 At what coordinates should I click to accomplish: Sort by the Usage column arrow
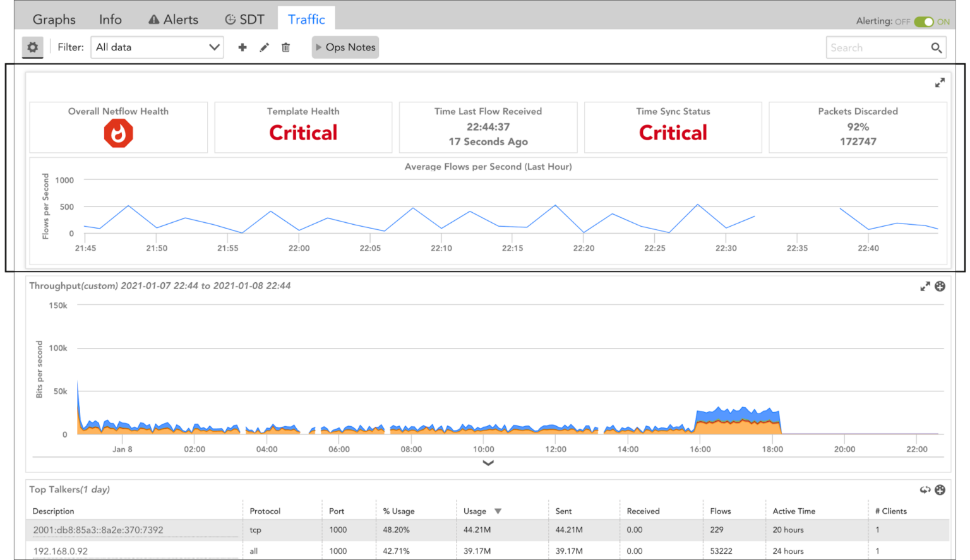click(498, 511)
